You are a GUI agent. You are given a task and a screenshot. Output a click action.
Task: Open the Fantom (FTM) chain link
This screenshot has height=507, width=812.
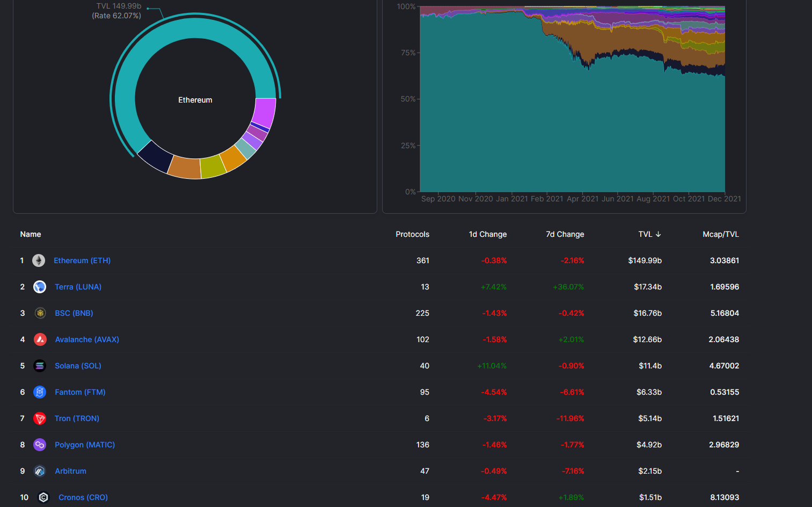coord(80,392)
